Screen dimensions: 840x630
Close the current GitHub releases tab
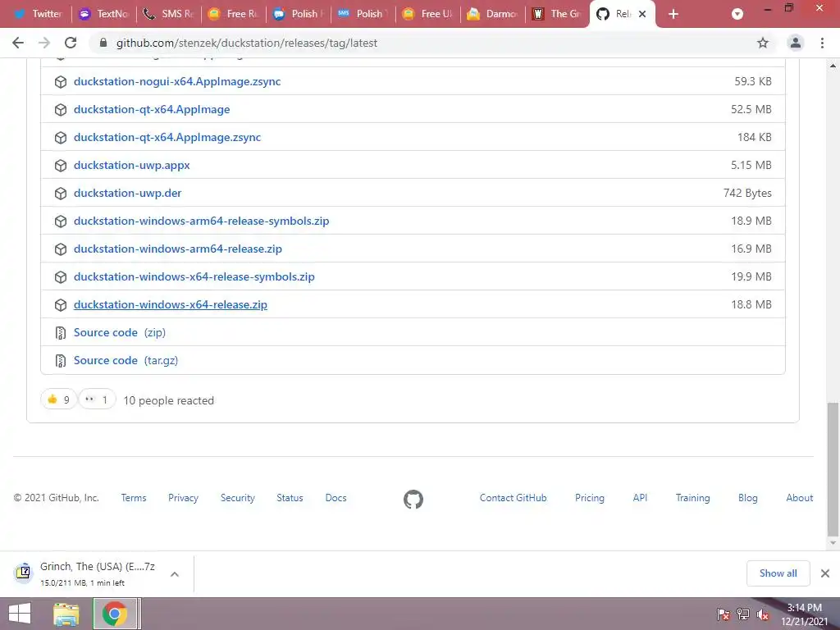[642, 15]
